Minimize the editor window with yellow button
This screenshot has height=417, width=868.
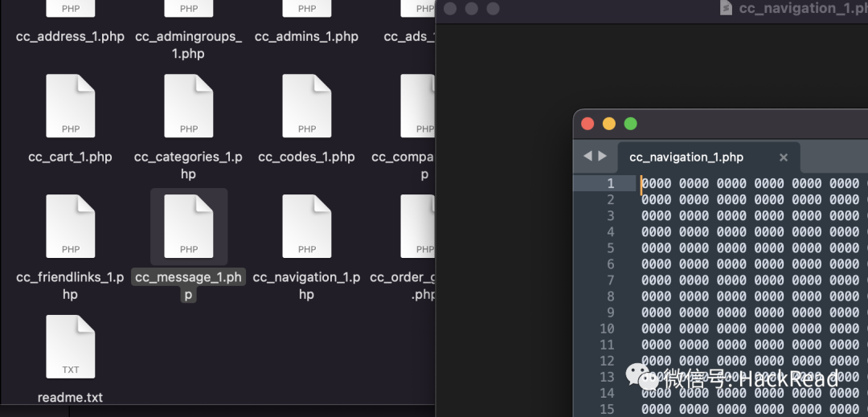[609, 124]
